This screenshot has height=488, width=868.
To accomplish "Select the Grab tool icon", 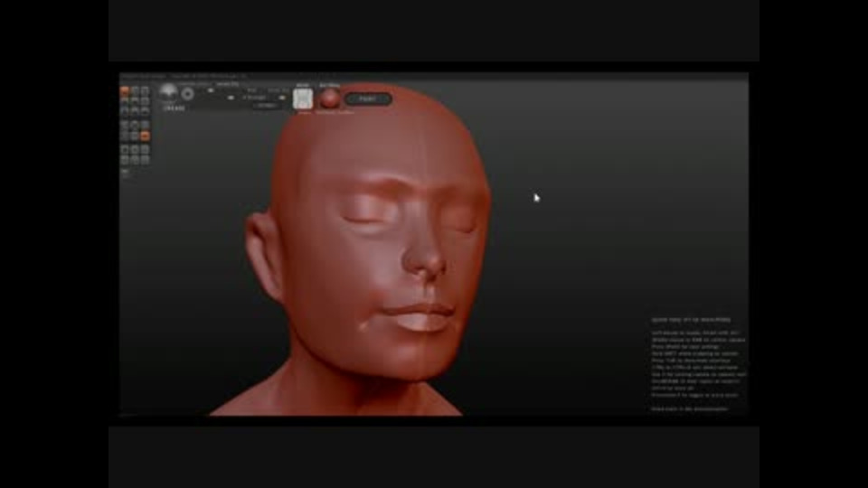I will pos(145,101).
